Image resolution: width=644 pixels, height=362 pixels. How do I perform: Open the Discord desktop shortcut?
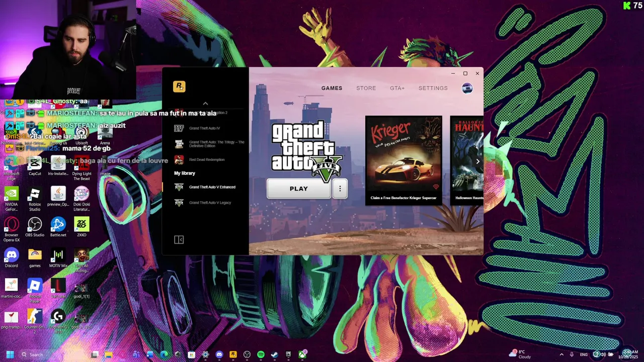point(11,258)
